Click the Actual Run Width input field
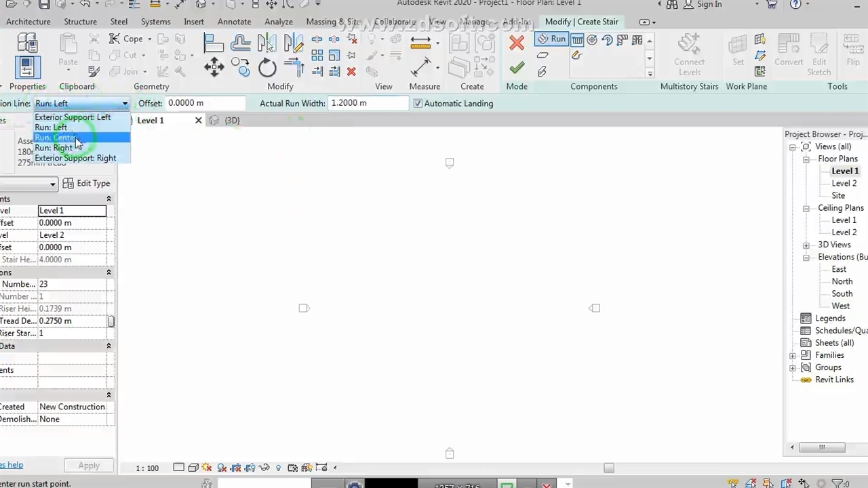 point(368,104)
